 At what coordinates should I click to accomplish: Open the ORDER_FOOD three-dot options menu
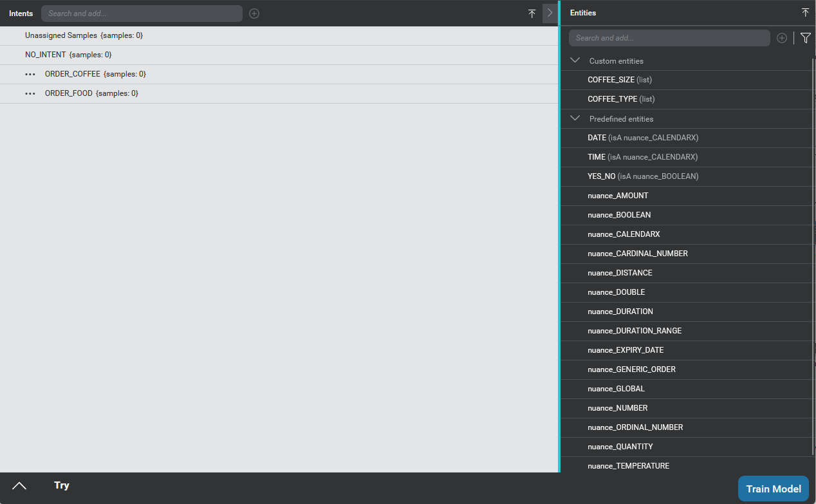30,94
